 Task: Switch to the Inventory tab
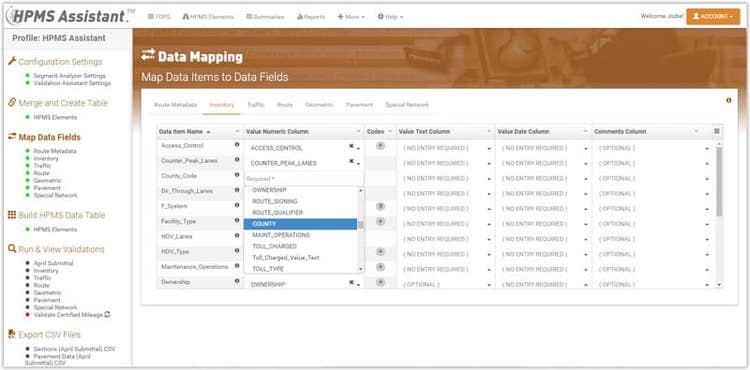(221, 105)
